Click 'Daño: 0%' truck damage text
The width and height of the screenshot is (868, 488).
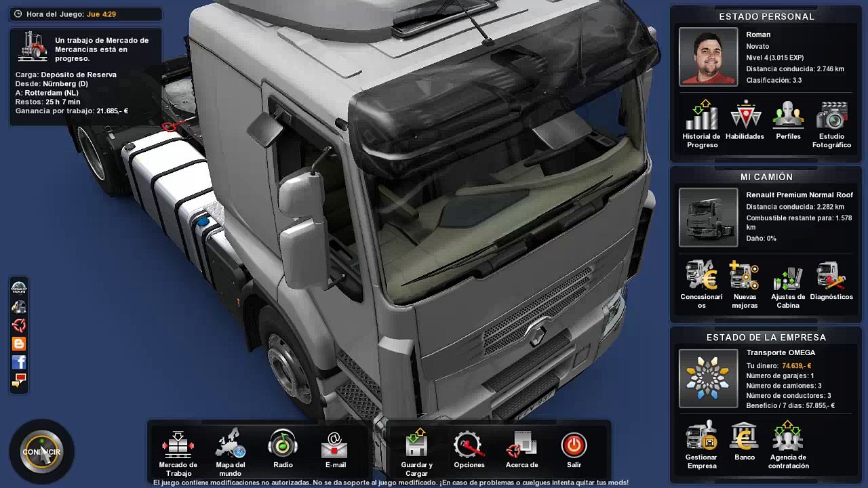[x=761, y=239]
